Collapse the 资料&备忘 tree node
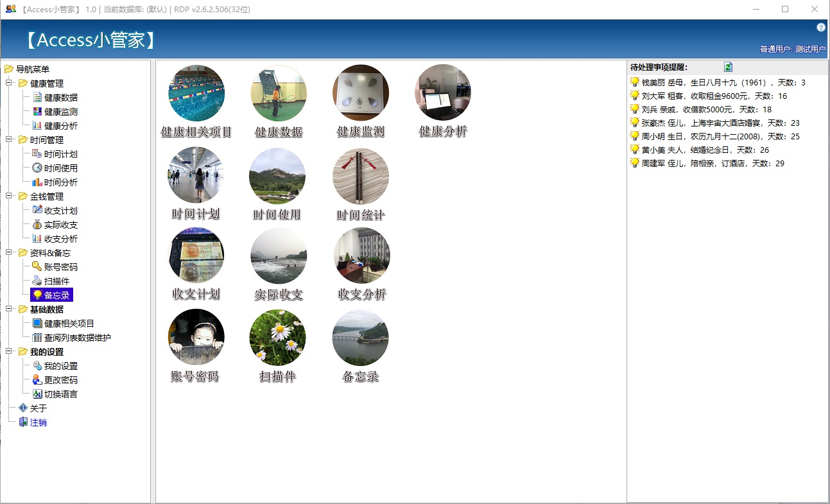The image size is (830, 504). pos(9,252)
